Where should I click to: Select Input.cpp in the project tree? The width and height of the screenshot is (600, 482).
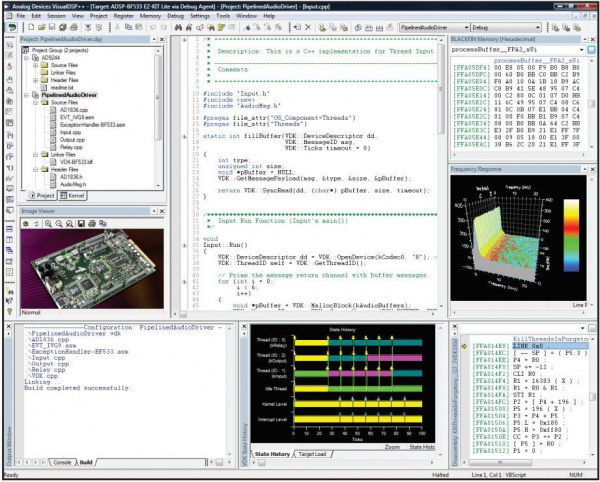pos(70,132)
